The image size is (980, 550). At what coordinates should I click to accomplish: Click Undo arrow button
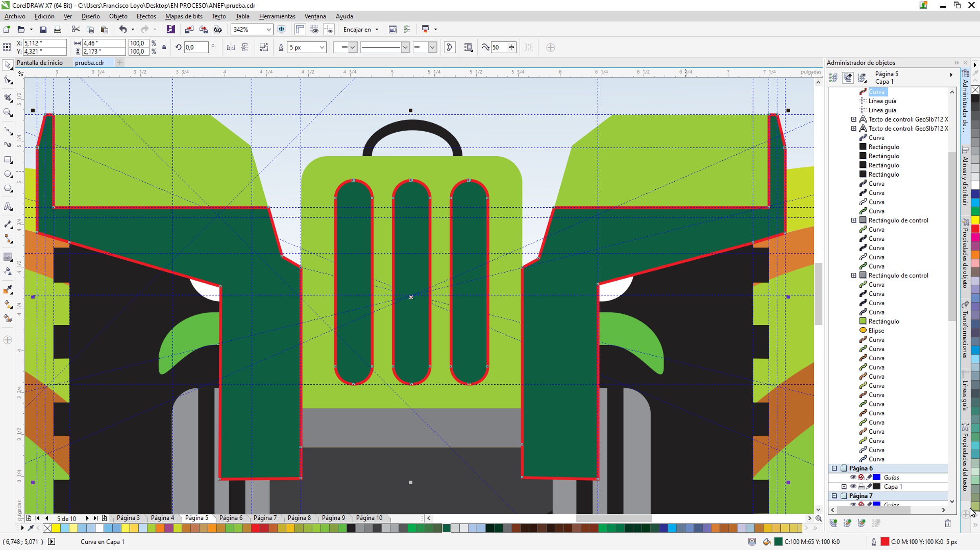click(x=122, y=29)
